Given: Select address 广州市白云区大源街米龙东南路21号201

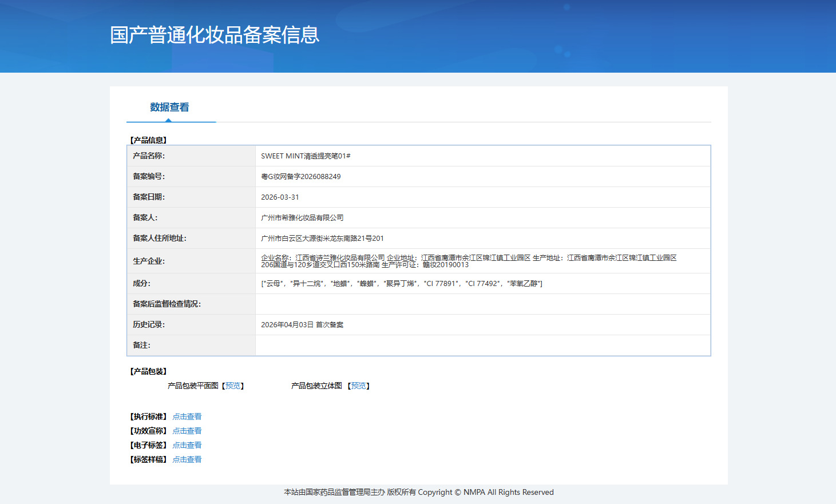Looking at the screenshot, I should 322,239.
